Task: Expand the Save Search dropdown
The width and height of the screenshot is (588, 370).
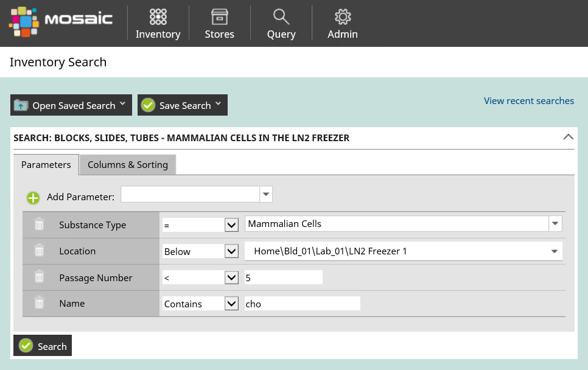Action: [217, 105]
